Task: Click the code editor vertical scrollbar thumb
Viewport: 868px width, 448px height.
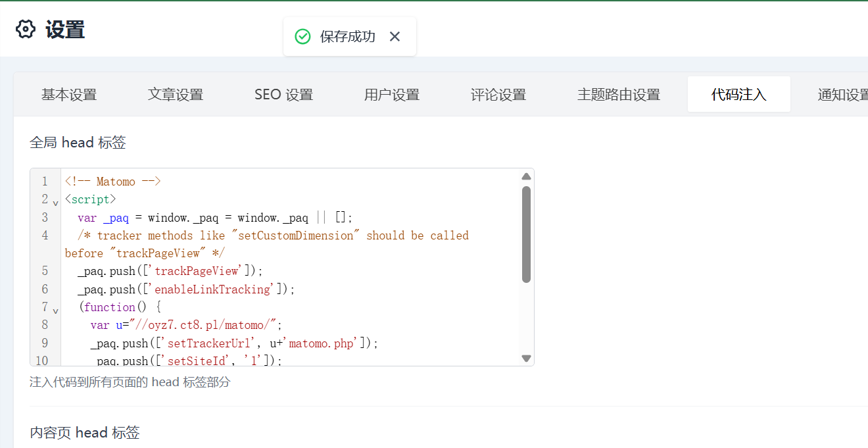Action: click(x=526, y=234)
